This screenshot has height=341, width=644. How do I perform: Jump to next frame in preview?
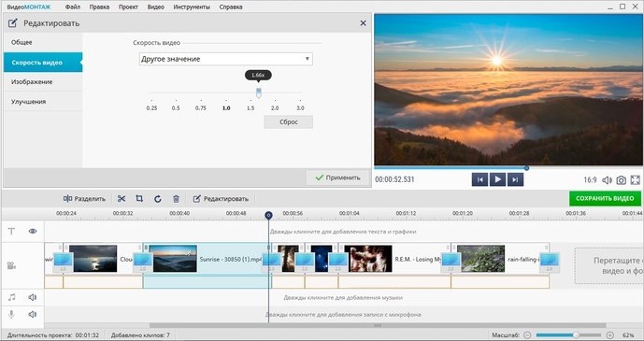pos(515,179)
